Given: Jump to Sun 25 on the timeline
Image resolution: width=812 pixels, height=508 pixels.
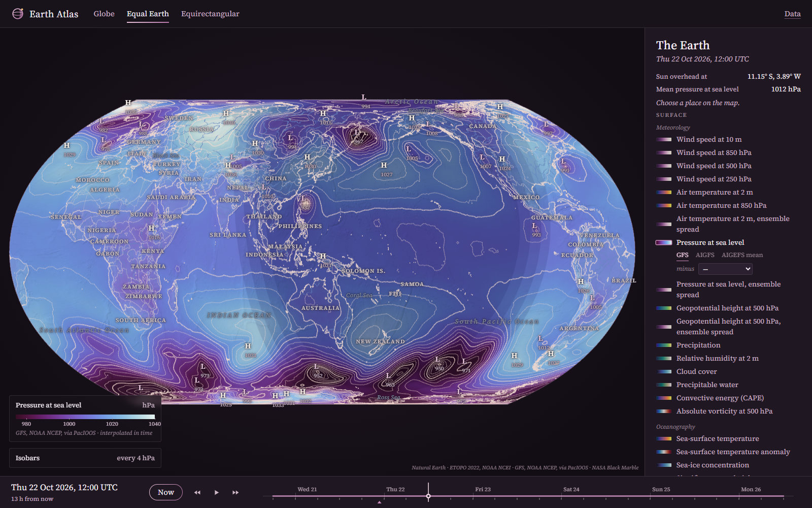Looking at the screenshot, I should pyautogui.click(x=661, y=489).
